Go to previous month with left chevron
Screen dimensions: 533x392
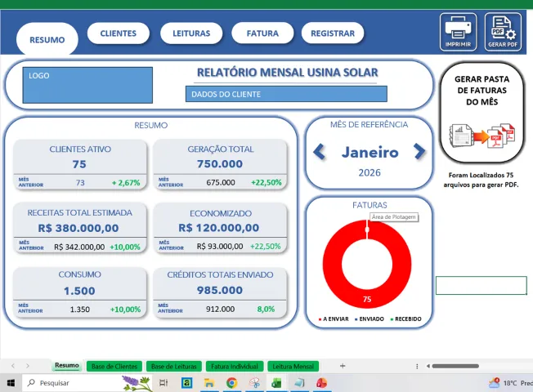coord(320,152)
